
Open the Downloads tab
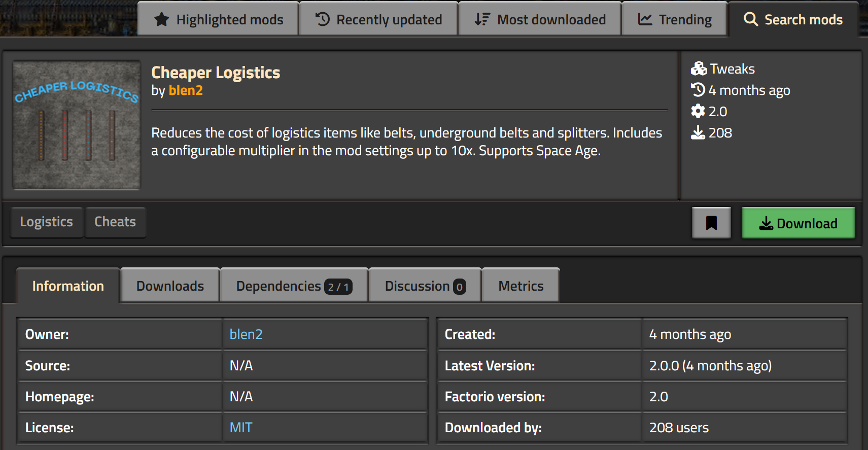(170, 286)
